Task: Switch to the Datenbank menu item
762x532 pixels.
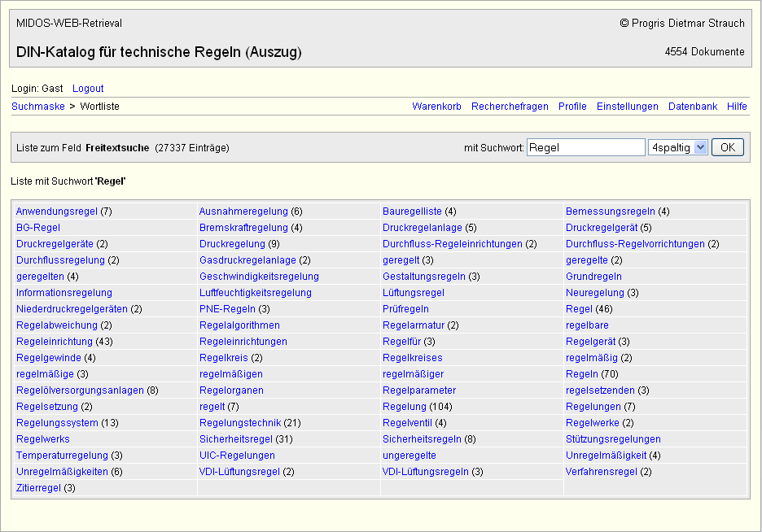Action: [x=693, y=107]
